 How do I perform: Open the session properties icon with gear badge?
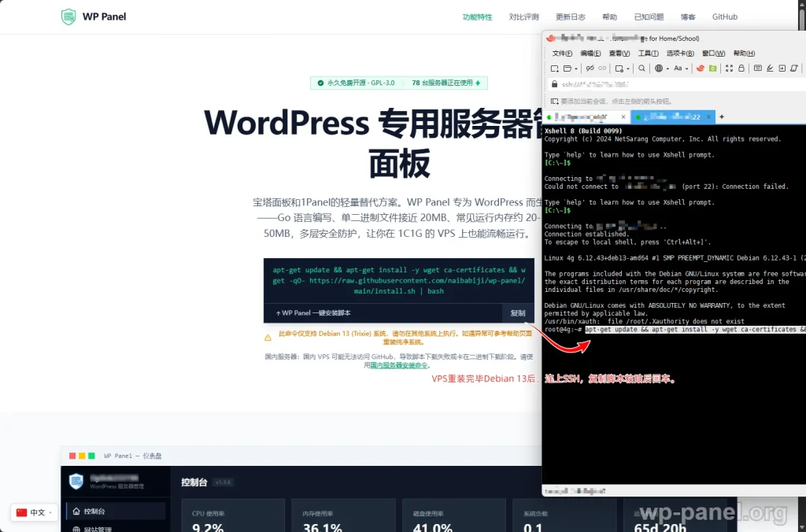[619, 68]
